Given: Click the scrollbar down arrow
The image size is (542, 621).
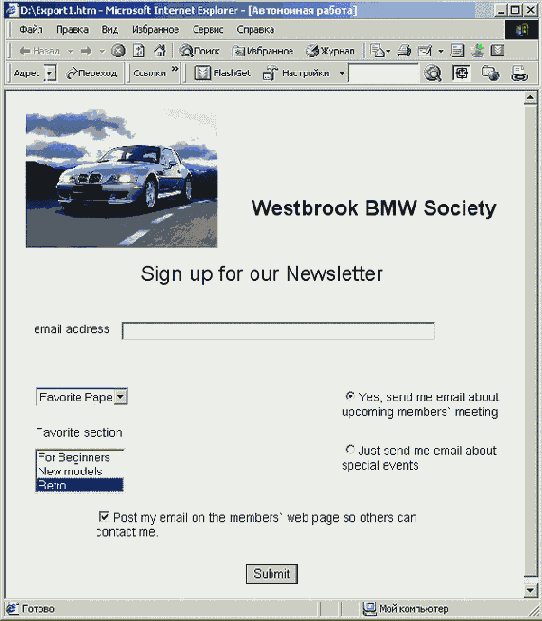Looking at the screenshot, I should pyautogui.click(x=531, y=590).
